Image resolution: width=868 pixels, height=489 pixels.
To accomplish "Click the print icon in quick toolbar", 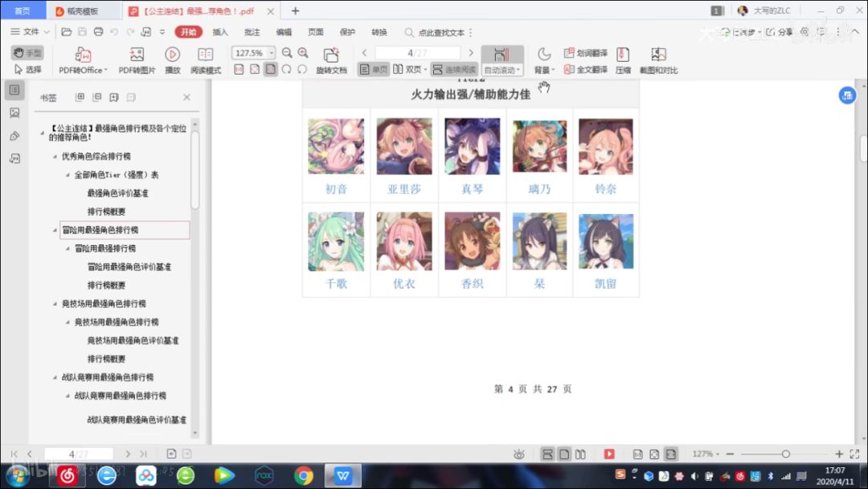I will (x=98, y=31).
